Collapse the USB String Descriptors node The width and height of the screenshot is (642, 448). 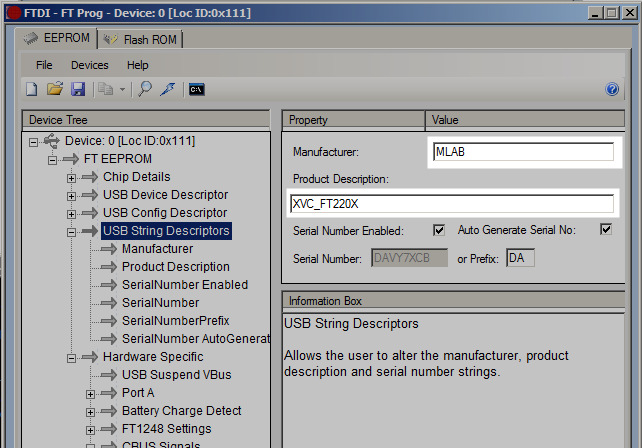[71, 232]
